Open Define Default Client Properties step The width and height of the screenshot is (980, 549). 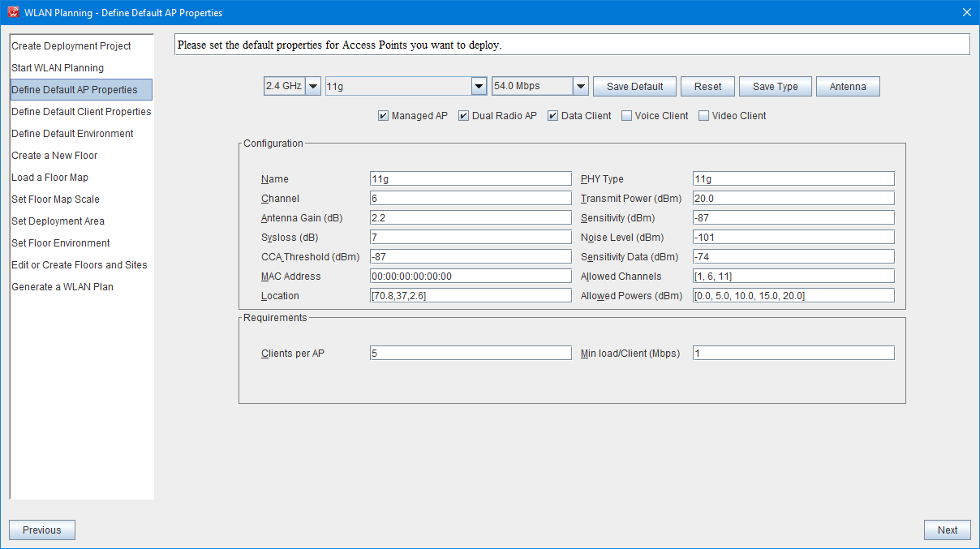pyautogui.click(x=81, y=112)
